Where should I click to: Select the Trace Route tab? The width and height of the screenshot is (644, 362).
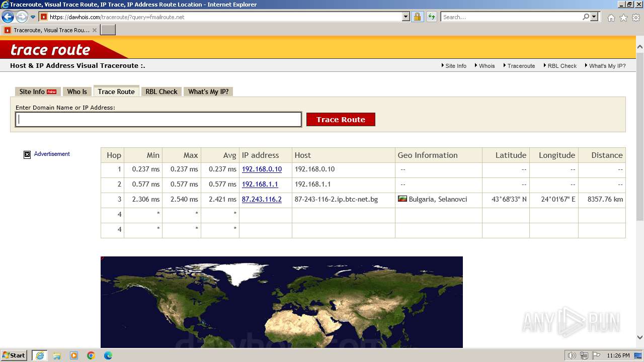pos(116,92)
